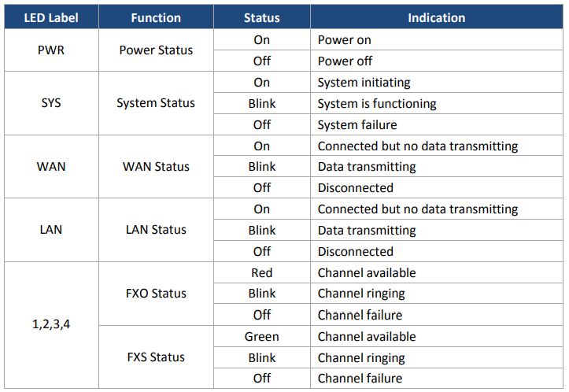Click the 1,2,3,4 LED label cell

(52, 325)
